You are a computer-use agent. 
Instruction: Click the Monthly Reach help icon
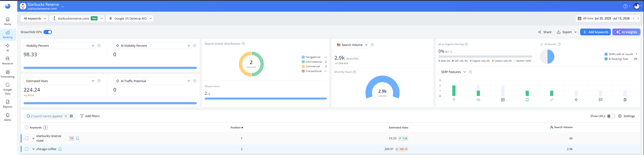[354, 72]
